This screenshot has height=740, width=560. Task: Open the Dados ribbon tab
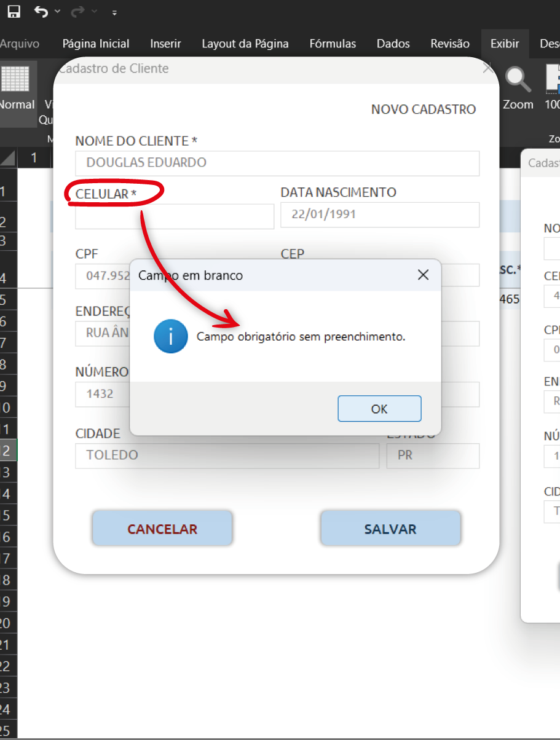click(x=393, y=44)
